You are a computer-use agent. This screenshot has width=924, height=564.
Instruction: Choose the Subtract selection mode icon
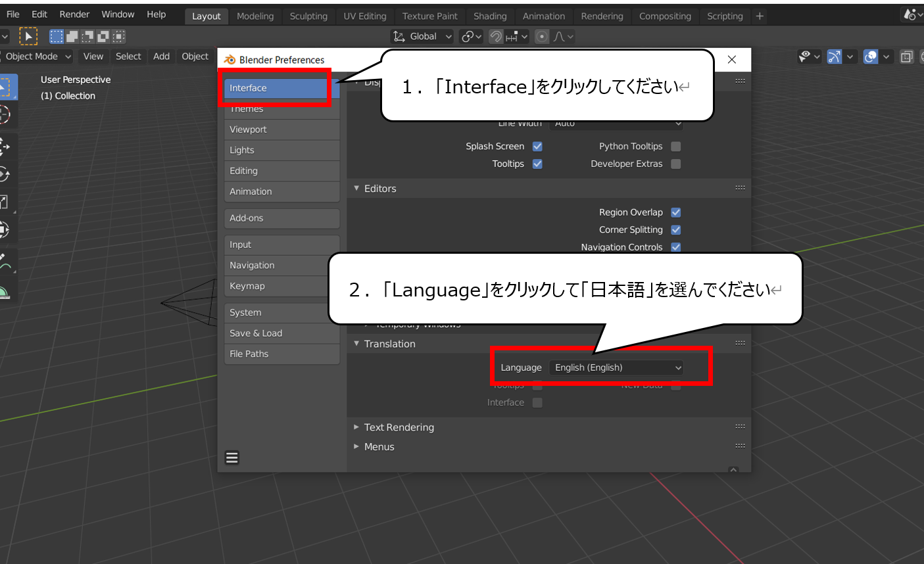87,37
